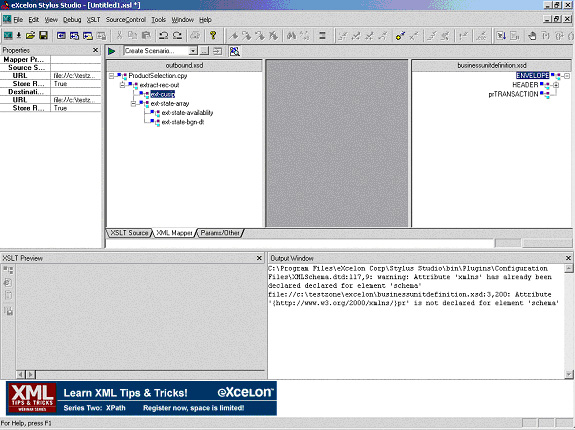Collapse the ProductSelection.cpy tree node

tap(111, 76)
